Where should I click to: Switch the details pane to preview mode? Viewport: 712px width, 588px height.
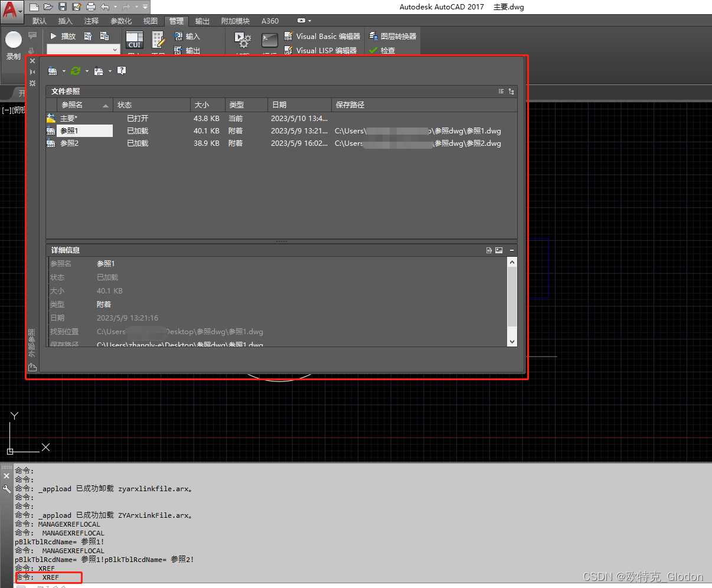(x=499, y=250)
